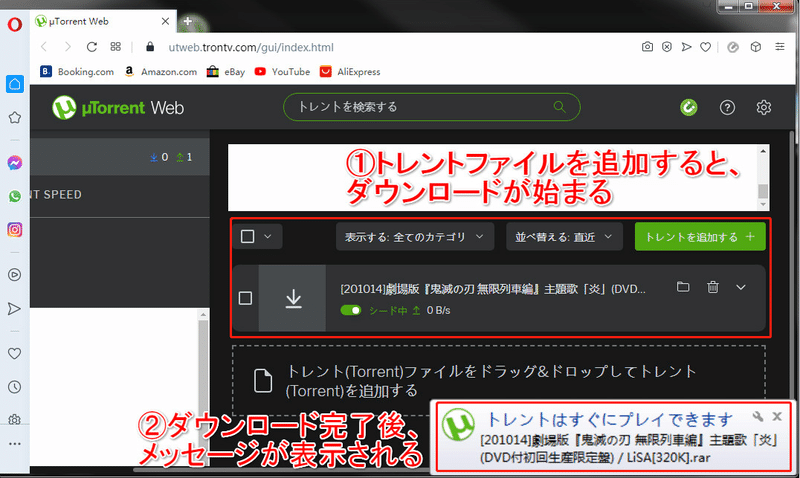Viewport: 800px width, 478px height.
Task: Open the speed dial start page grid
Action: pyautogui.click(x=116, y=46)
